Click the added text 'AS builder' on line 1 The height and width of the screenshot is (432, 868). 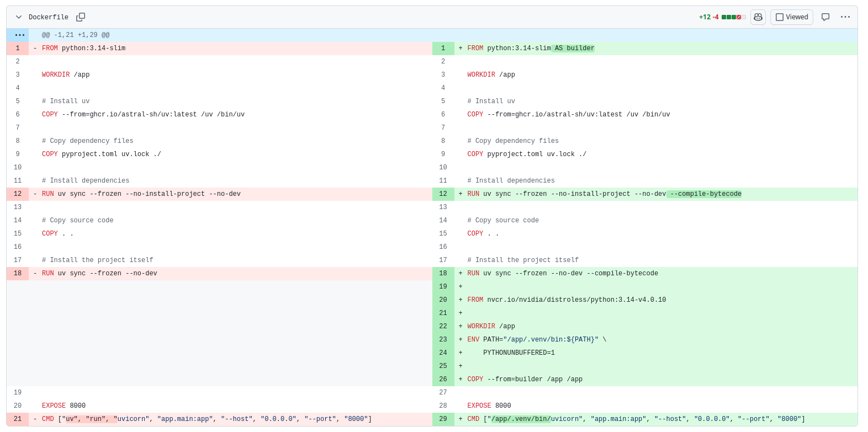574,48
